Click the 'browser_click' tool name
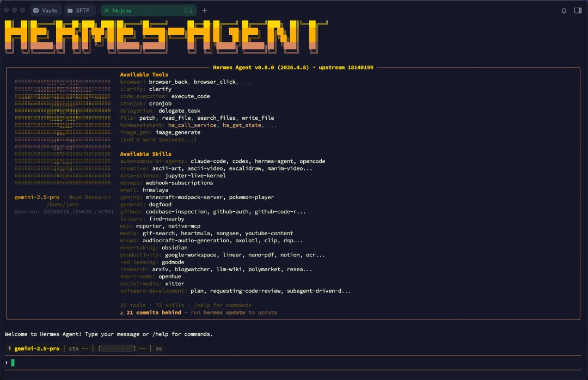The image size is (588, 380). pyautogui.click(x=215, y=82)
